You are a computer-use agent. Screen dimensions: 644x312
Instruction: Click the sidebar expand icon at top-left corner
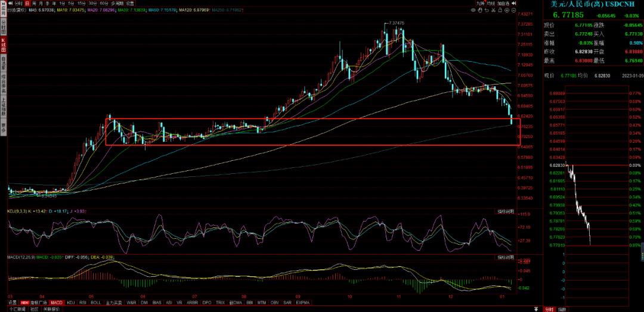tap(4, 4)
